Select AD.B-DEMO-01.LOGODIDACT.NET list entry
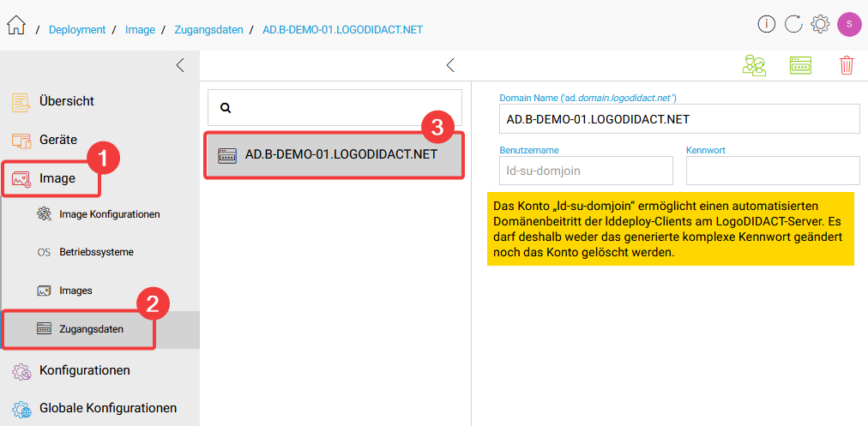The width and height of the screenshot is (868, 426). click(334, 155)
